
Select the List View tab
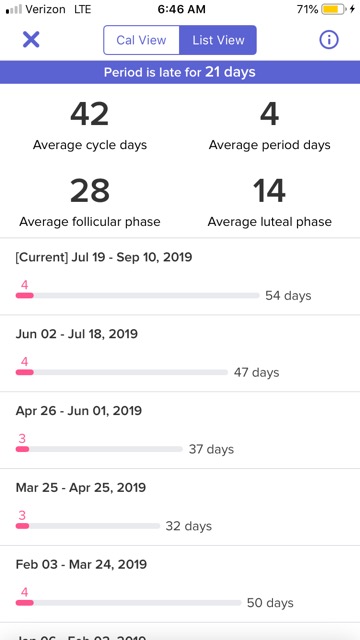[x=218, y=40]
